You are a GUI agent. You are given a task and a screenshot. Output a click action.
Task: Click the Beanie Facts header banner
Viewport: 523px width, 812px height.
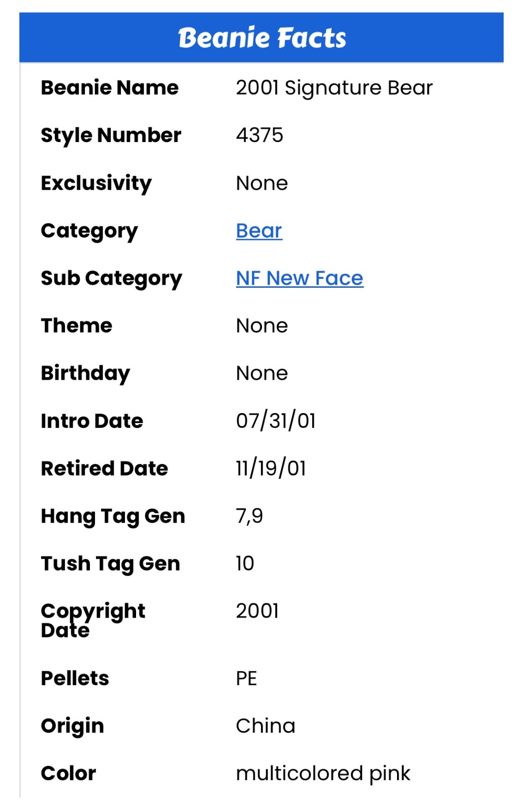261,38
